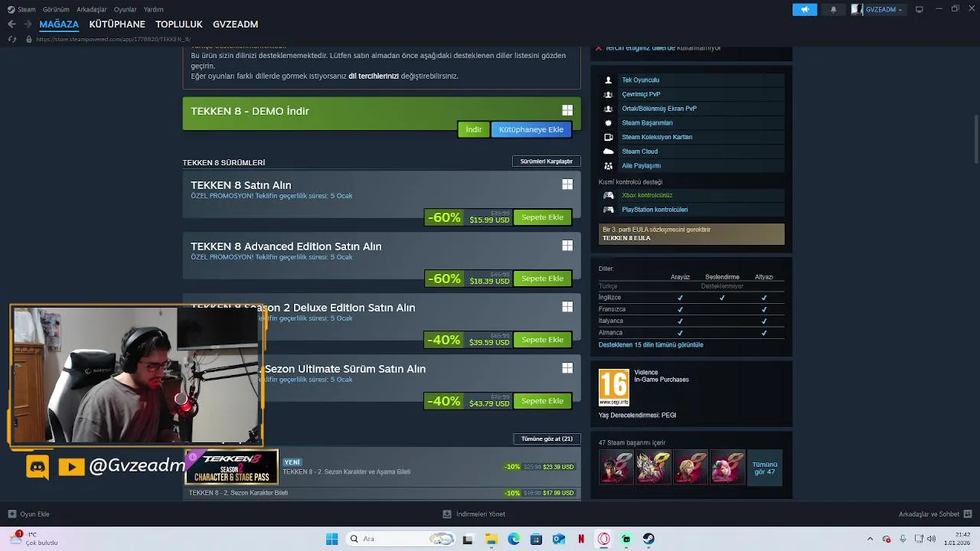Click the add game plus icon

pyautogui.click(x=11, y=514)
